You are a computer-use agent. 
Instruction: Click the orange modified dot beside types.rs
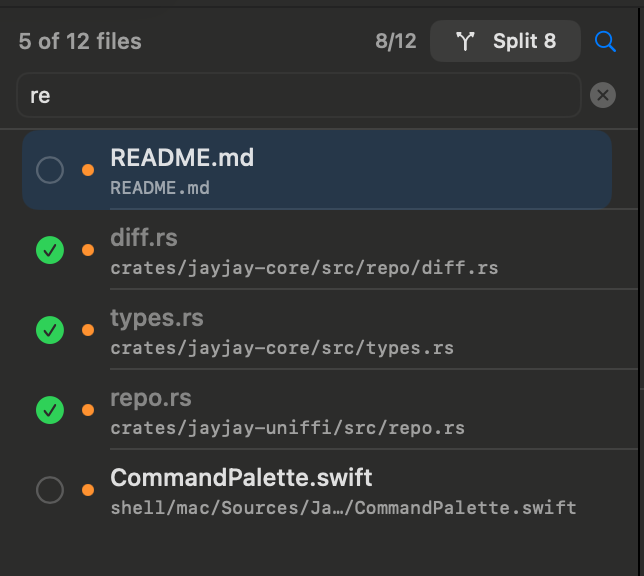pos(88,329)
